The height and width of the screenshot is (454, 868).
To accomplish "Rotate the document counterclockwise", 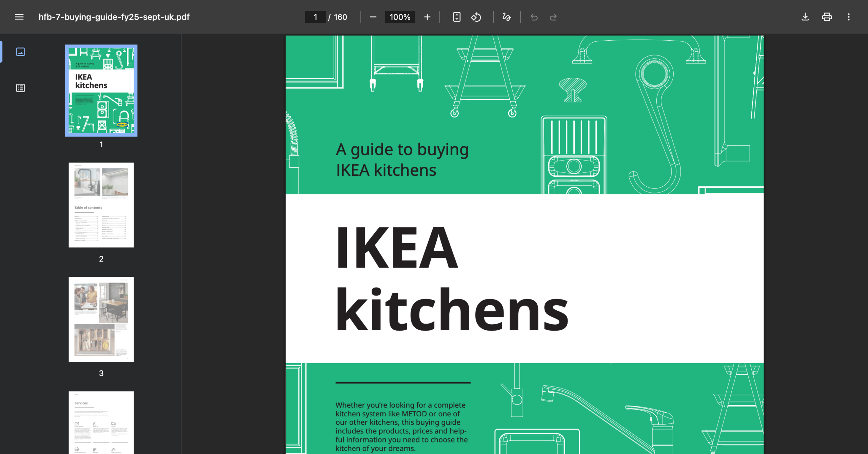I will coord(476,17).
